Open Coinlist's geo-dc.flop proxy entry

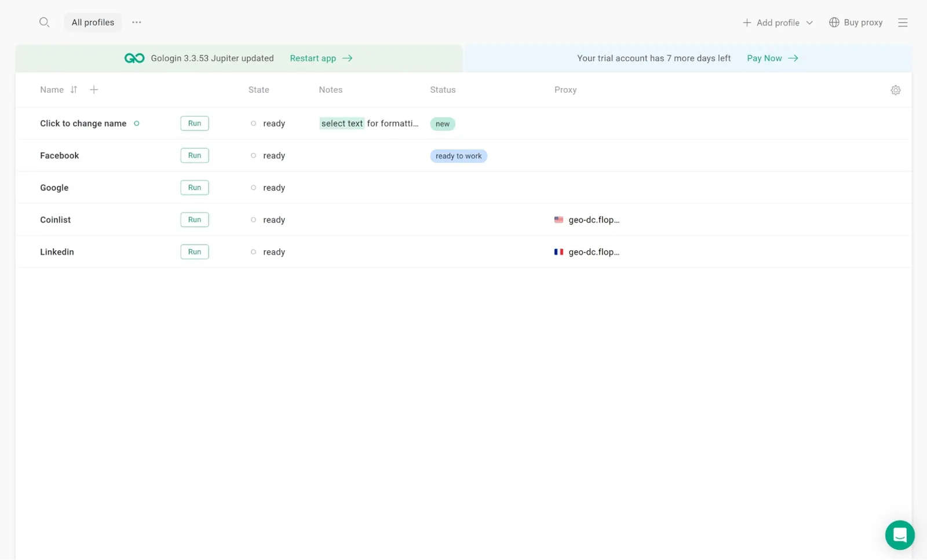[594, 220]
